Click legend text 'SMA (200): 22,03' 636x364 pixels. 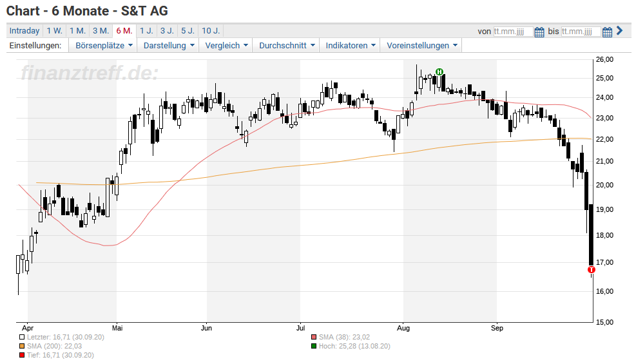click(54, 346)
